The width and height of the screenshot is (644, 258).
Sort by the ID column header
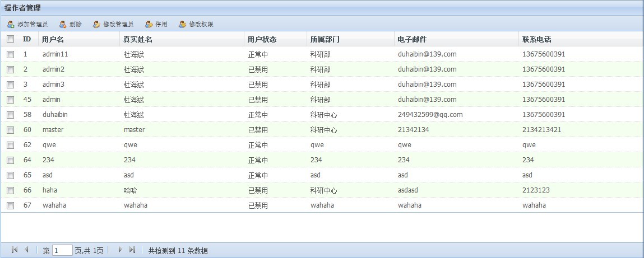click(x=27, y=39)
